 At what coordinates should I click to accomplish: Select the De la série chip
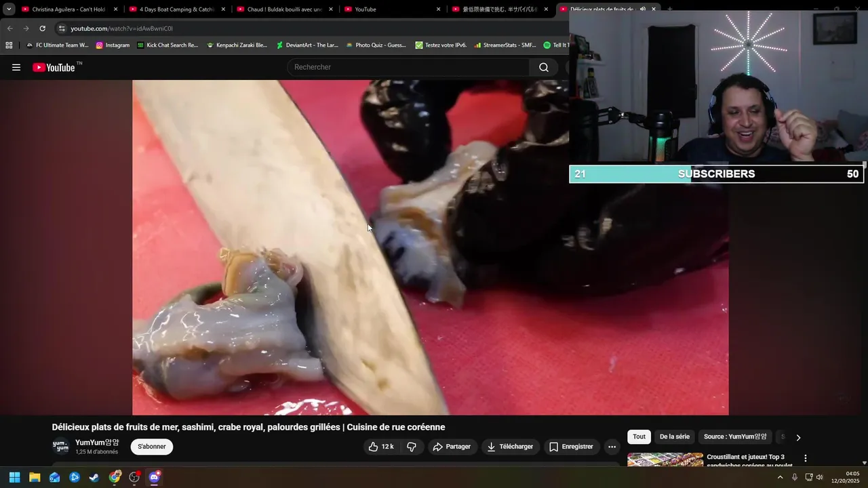pos(675,437)
